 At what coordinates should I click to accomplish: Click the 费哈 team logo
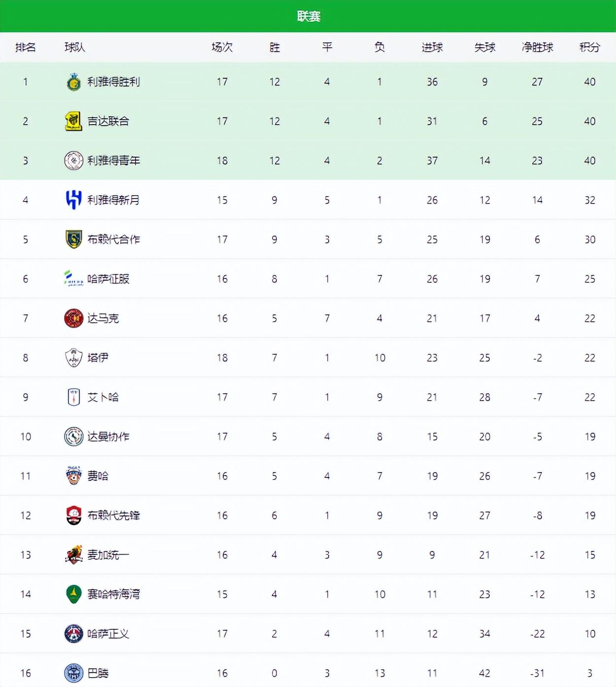(x=73, y=476)
